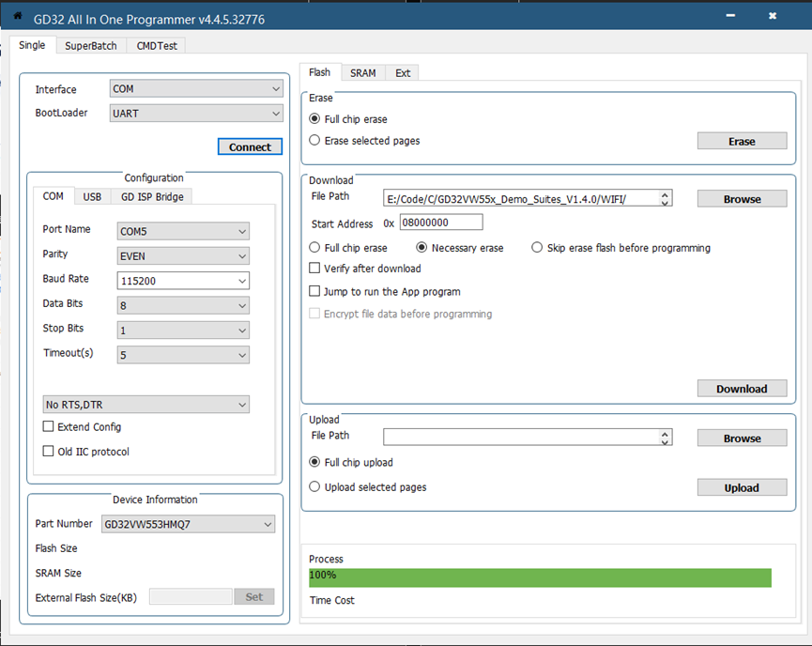Choose Skip erase flash before programming
This screenshot has height=646, width=812.
(x=537, y=248)
